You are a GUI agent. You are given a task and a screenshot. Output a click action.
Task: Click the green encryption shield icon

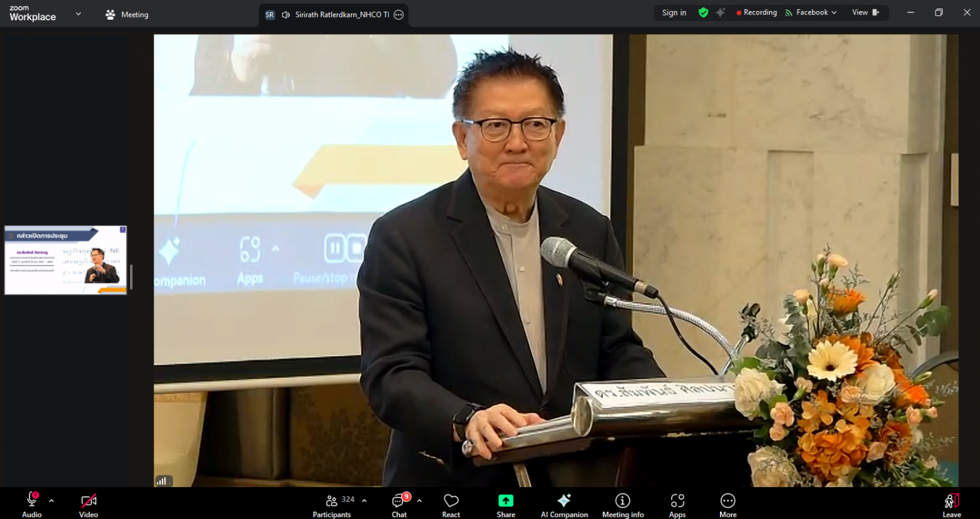point(703,12)
